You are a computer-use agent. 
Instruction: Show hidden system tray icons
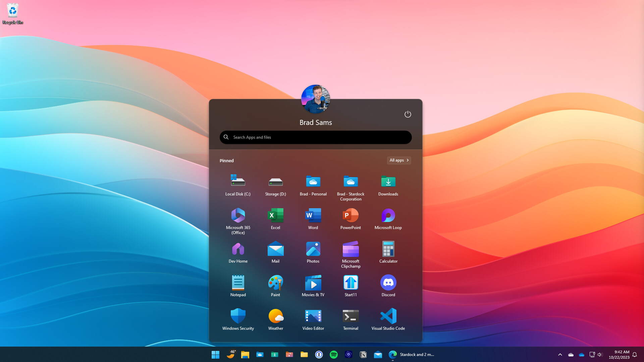[560, 354]
